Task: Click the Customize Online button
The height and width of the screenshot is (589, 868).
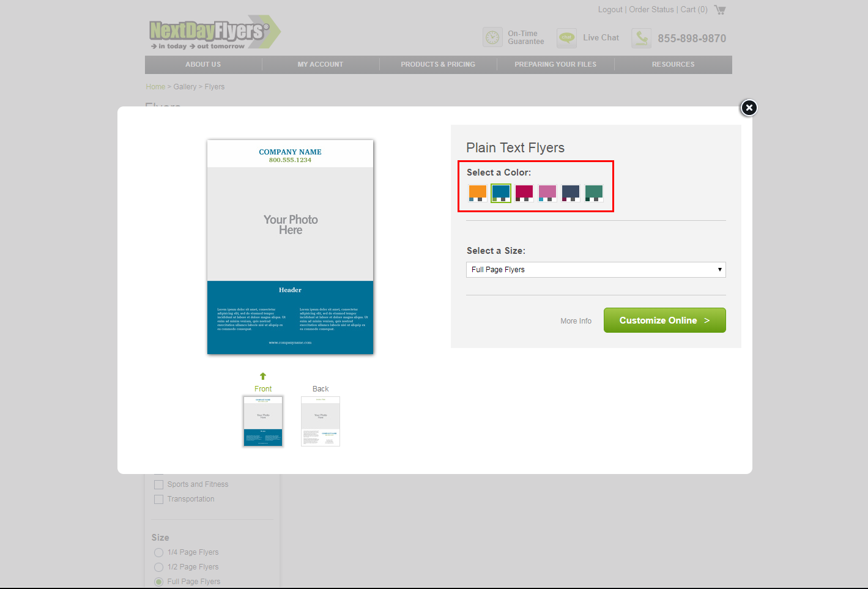Action: click(x=664, y=320)
